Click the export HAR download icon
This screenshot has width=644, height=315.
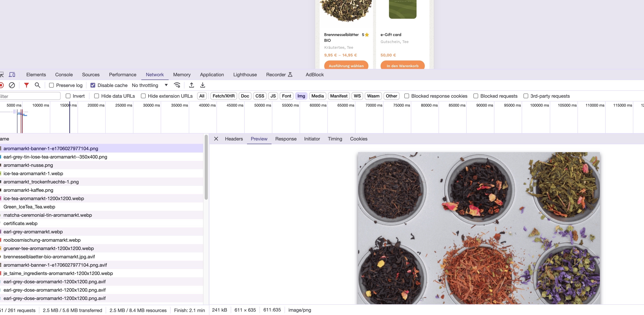(202, 85)
